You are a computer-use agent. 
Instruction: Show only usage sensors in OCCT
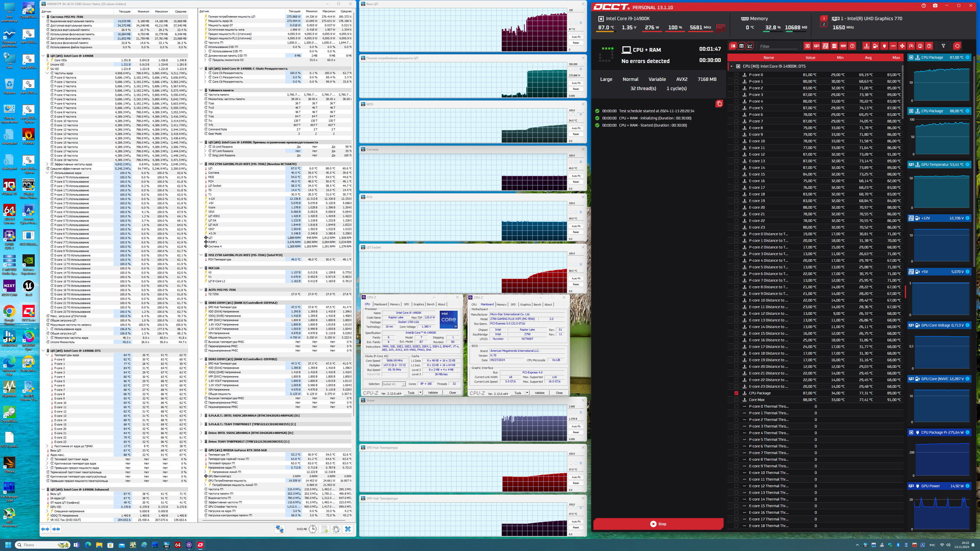(920, 46)
